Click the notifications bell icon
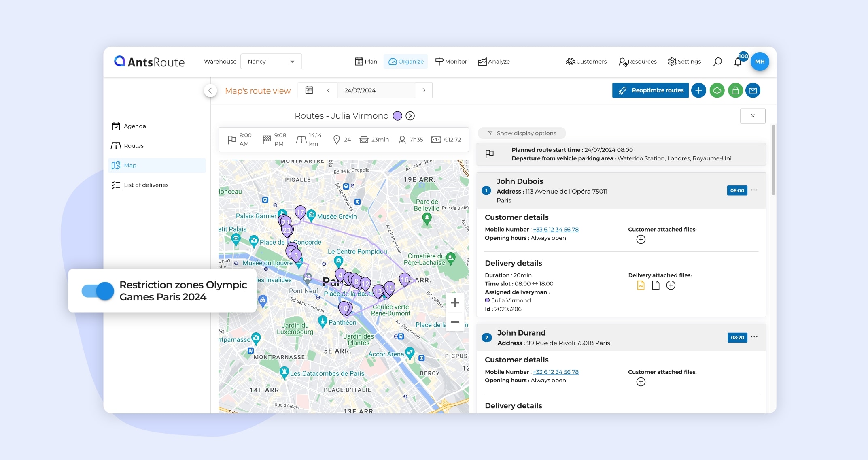Viewport: 868px width, 460px height. (738, 62)
